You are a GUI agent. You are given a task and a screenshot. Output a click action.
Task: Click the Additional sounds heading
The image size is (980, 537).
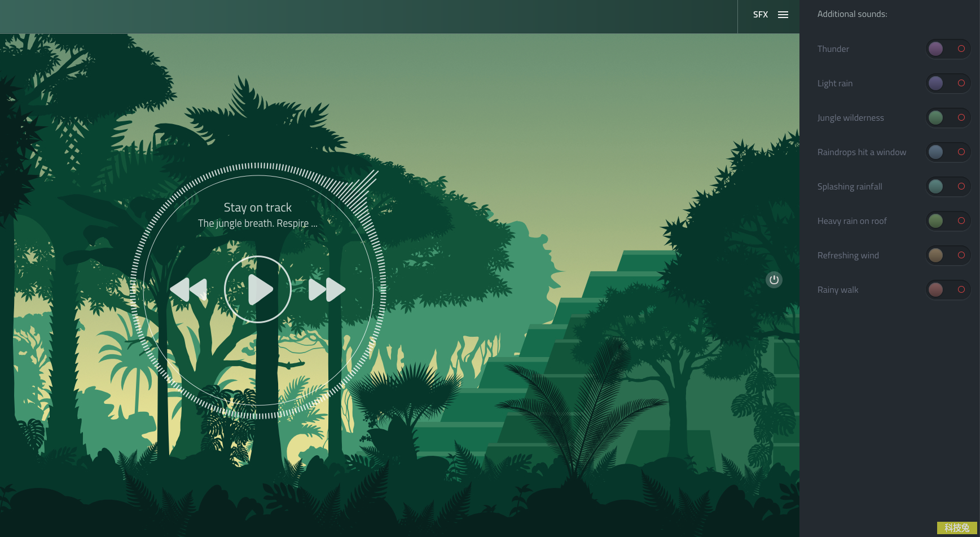click(x=852, y=14)
